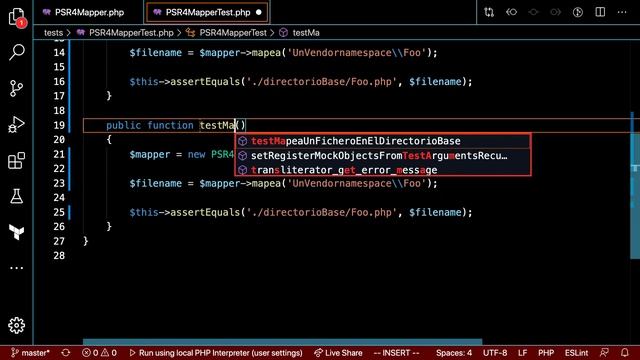Open Problems via errors and warnings counter
The height and width of the screenshot is (360, 640).
99,353
